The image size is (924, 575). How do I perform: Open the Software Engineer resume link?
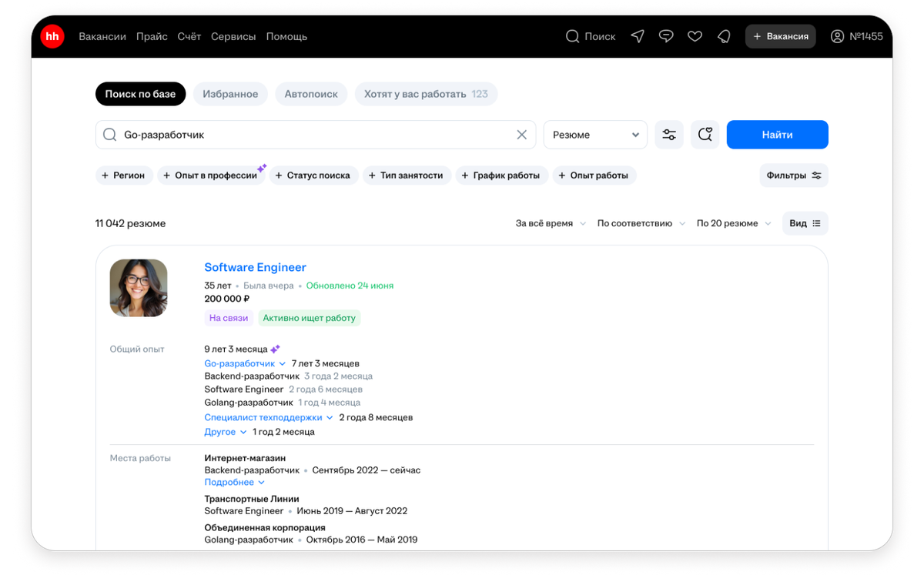pos(255,267)
